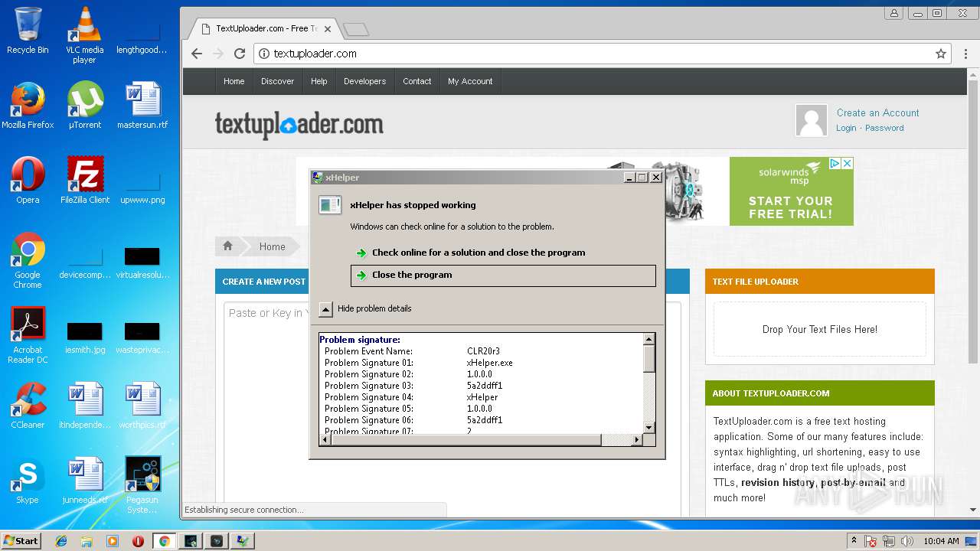The width and height of the screenshot is (980, 551).
Task: Click the home breadcrumb house icon
Action: (x=227, y=246)
